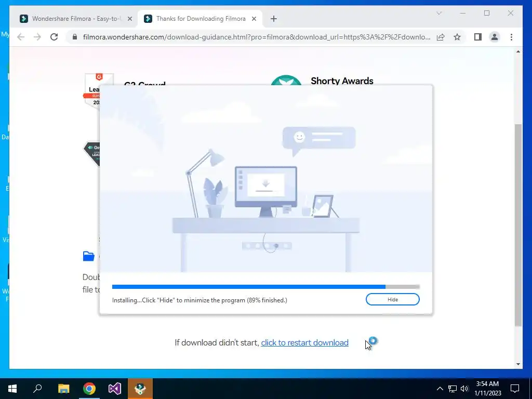
Task: Close the Thanks for Downloading Filmora tab
Action: coord(254,19)
